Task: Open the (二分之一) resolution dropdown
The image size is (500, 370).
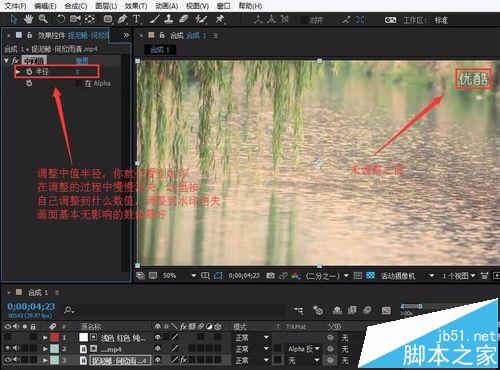Action: pyautogui.click(x=327, y=276)
